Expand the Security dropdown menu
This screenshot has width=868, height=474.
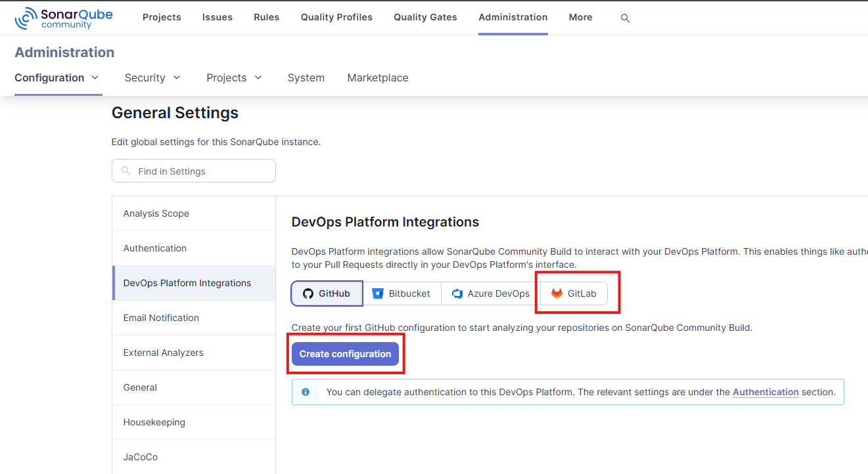(152, 77)
